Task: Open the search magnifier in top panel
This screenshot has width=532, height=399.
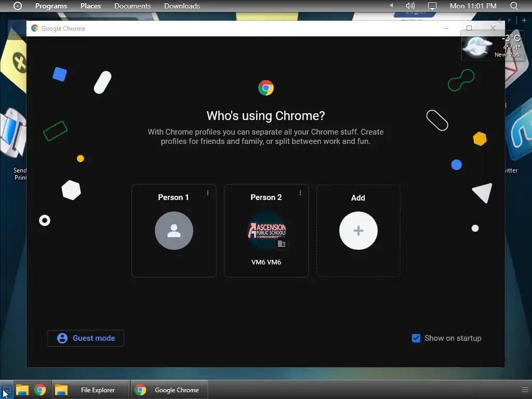Action: [514, 6]
